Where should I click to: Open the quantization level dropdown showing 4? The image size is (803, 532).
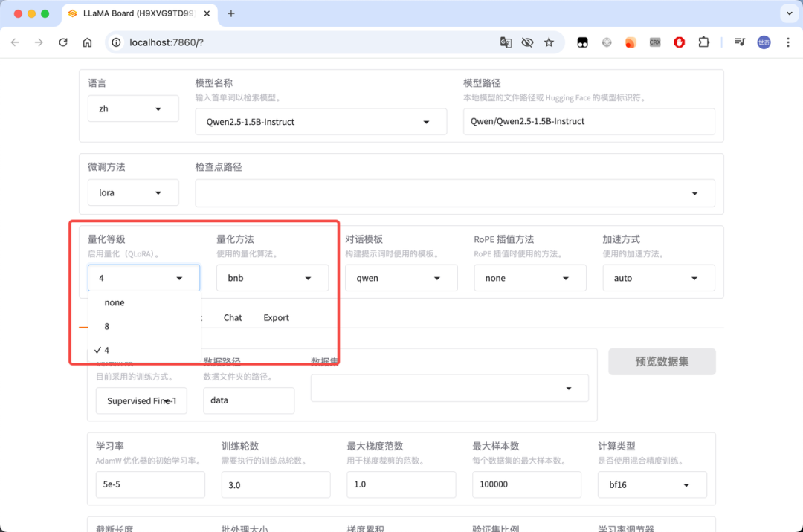coord(144,278)
